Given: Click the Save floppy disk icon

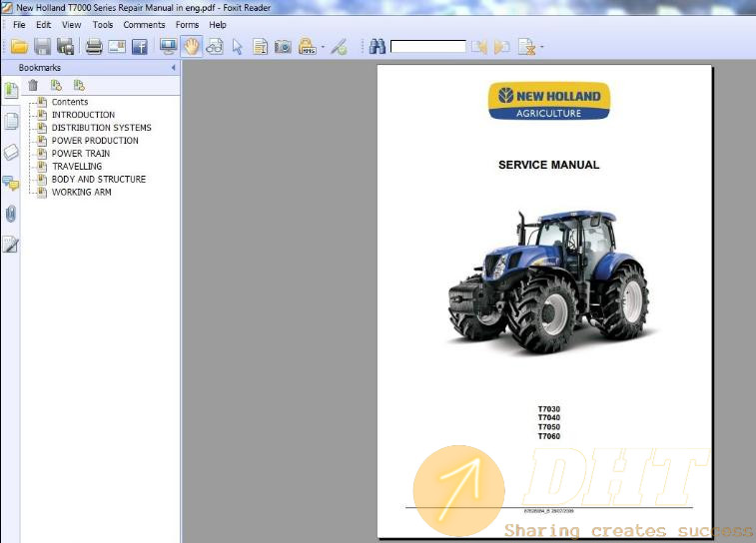Looking at the screenshot, I should (42, 47).
